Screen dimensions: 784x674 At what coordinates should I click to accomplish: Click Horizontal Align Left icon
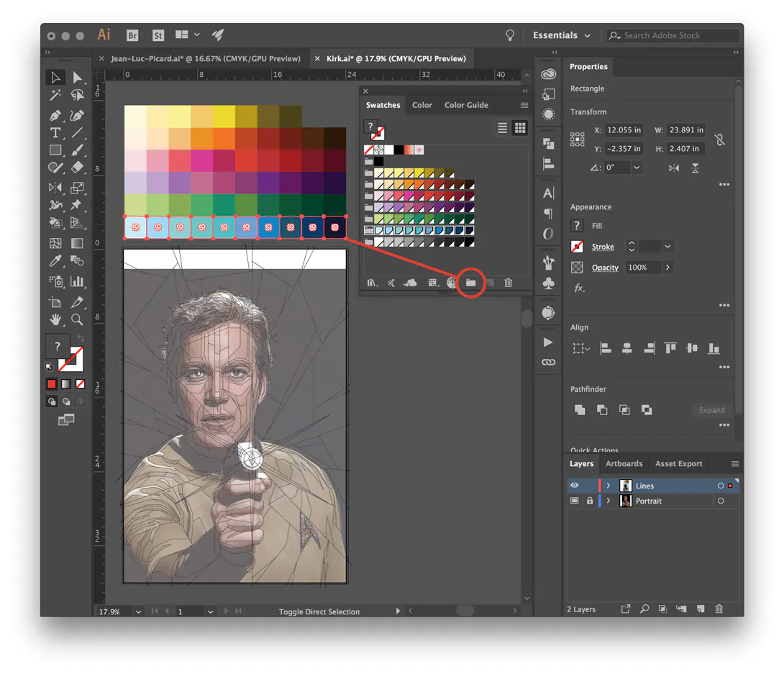point(606,348)
